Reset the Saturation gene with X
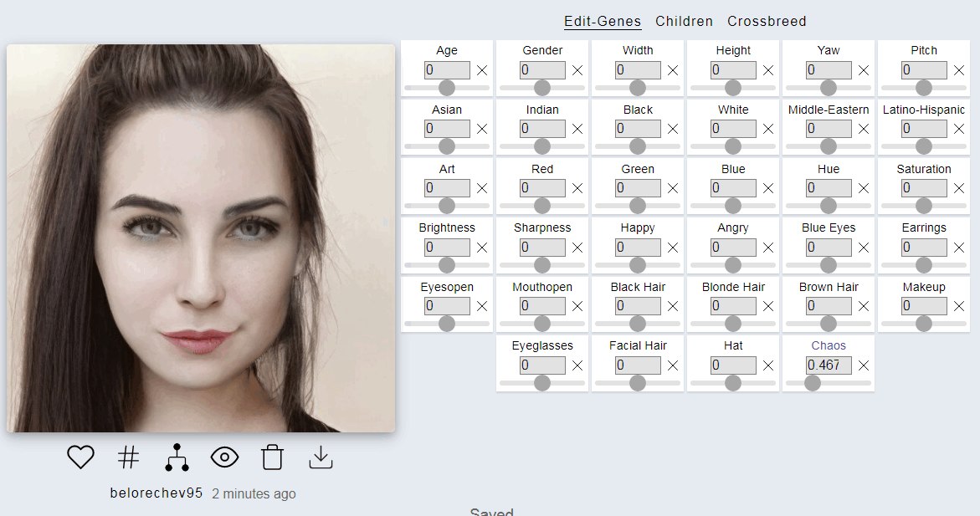The image size is (980, 516). click(x=959, y=188)
